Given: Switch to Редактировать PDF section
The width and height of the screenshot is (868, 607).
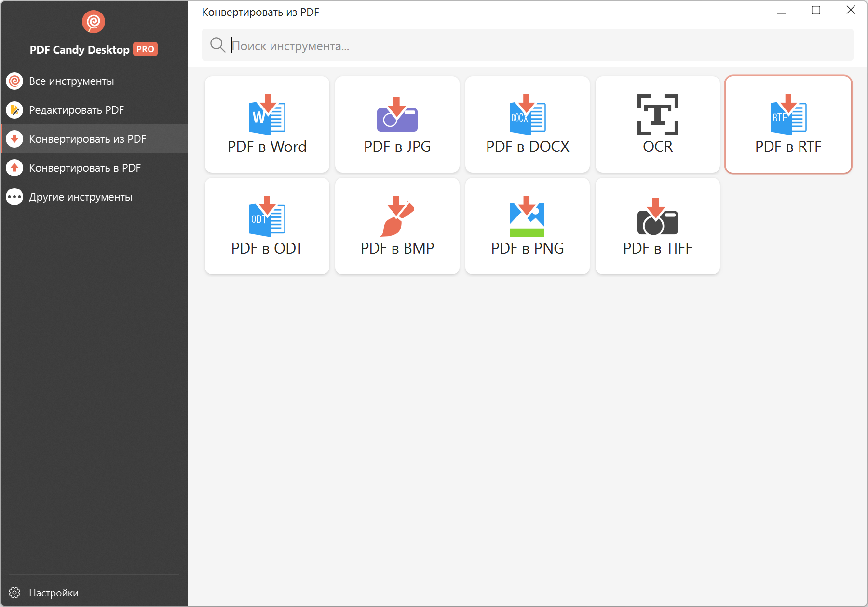Looking at the screenshot, I should pyautogui.click(x=94, y=110).
